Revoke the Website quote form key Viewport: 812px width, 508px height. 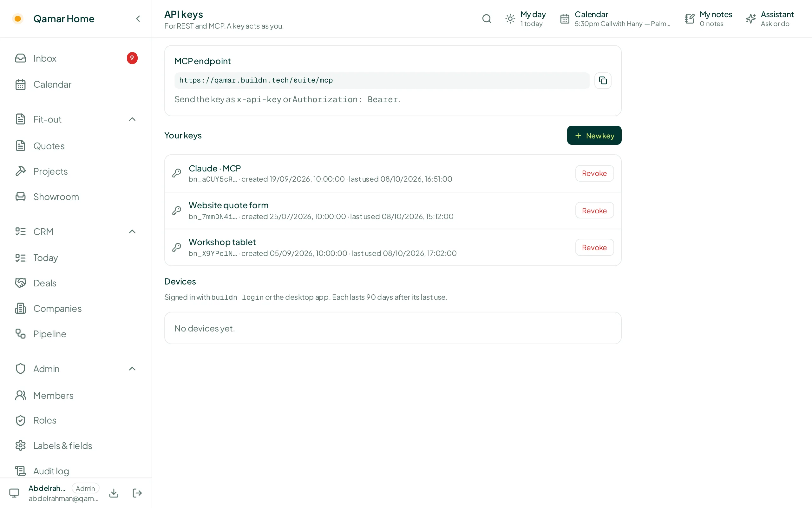[594, 211]
